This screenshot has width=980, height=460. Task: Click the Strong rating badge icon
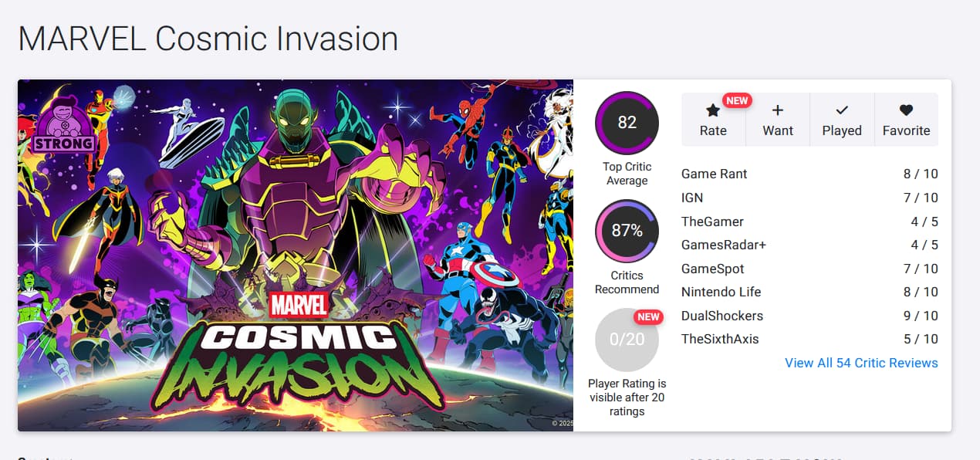63,124
